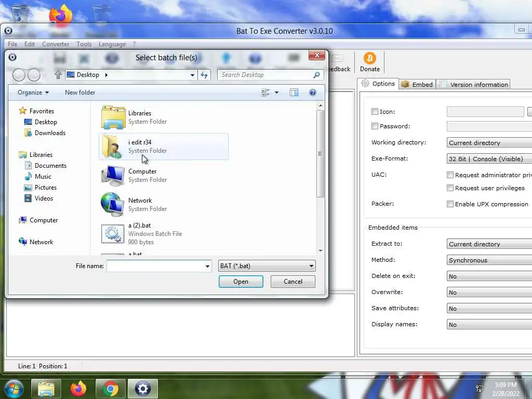The height and width of the screenshot is (399, 532).
Task: Enable the Password checkbox
Action: click(375, 126)
